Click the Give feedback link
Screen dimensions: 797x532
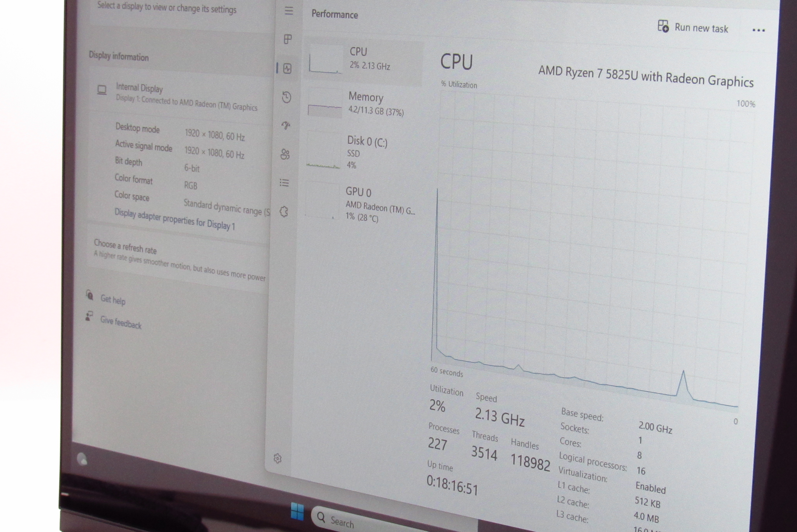pos(121,323)
